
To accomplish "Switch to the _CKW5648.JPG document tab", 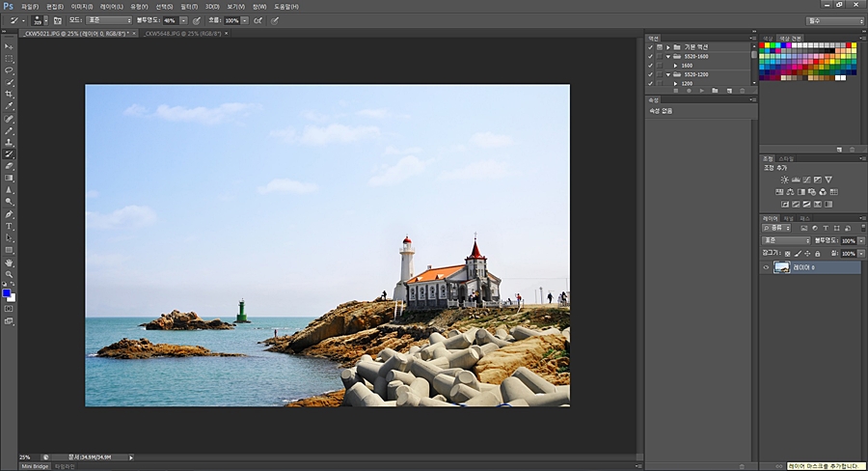I will [181, 33].
